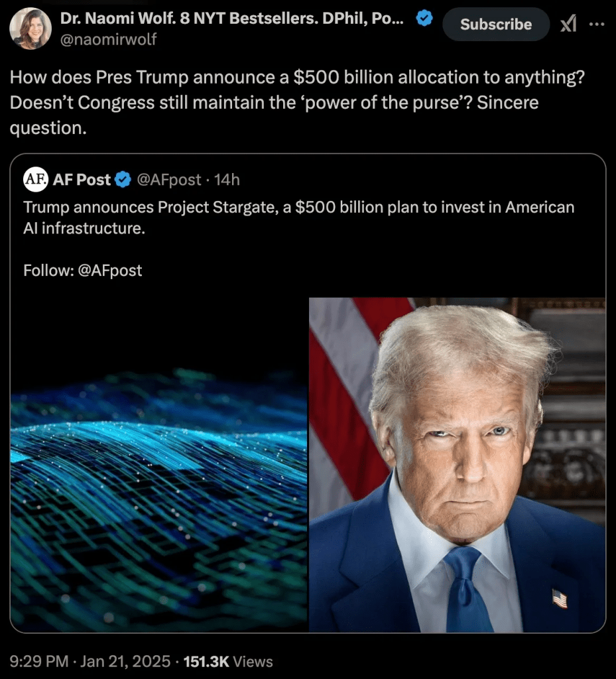616x679 pixels.
Task: Click the Subscribe button
Action: (x=496, y=25)
